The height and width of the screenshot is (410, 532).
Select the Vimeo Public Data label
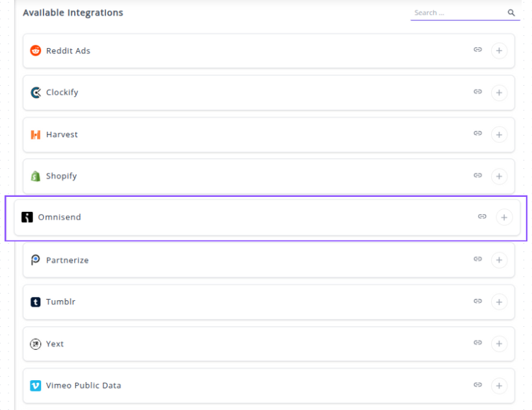click(x=83, y=385)
